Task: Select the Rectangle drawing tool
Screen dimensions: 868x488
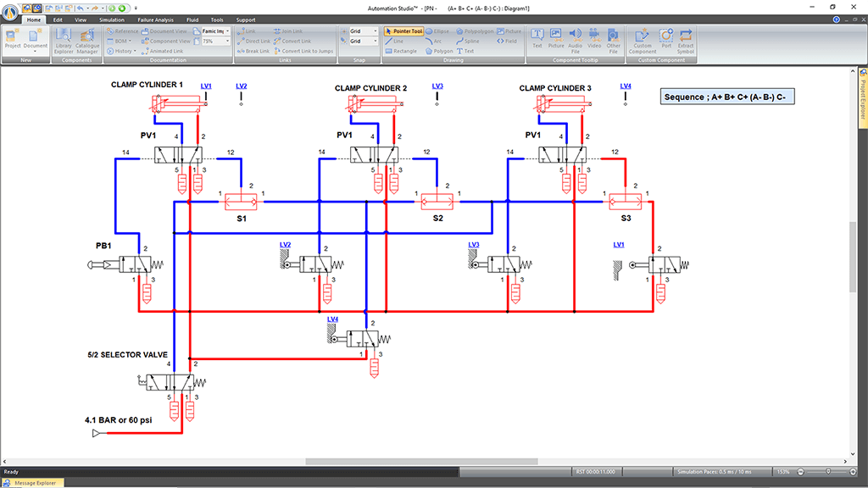Action: point(400,51)
